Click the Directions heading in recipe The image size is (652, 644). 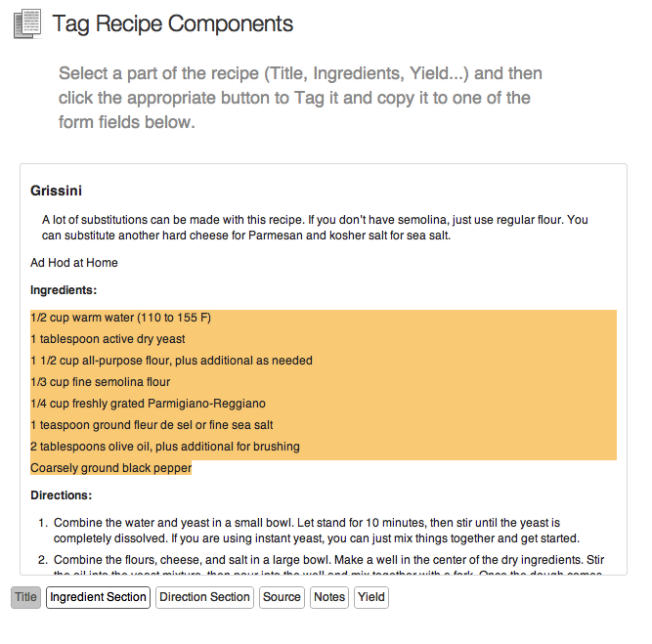(62, 495)
